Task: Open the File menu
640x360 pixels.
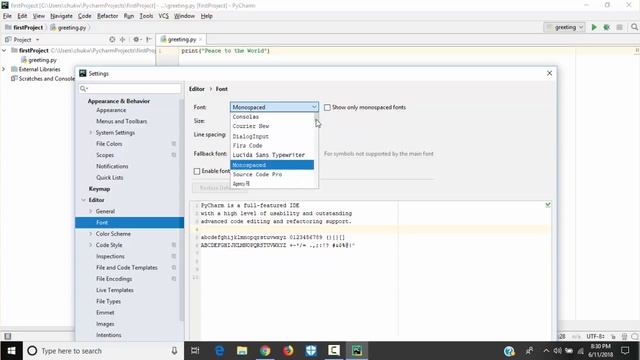Action: click(x=7, y=16)
